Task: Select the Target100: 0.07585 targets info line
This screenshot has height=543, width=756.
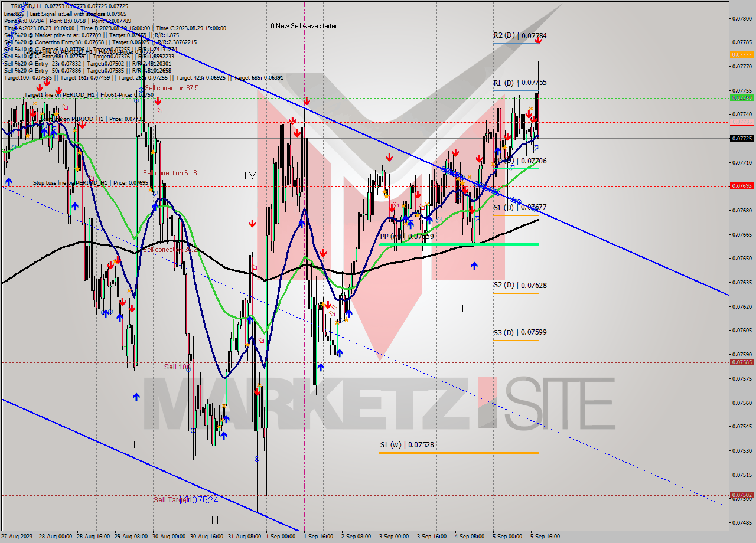Action: (x=144, y=78)
